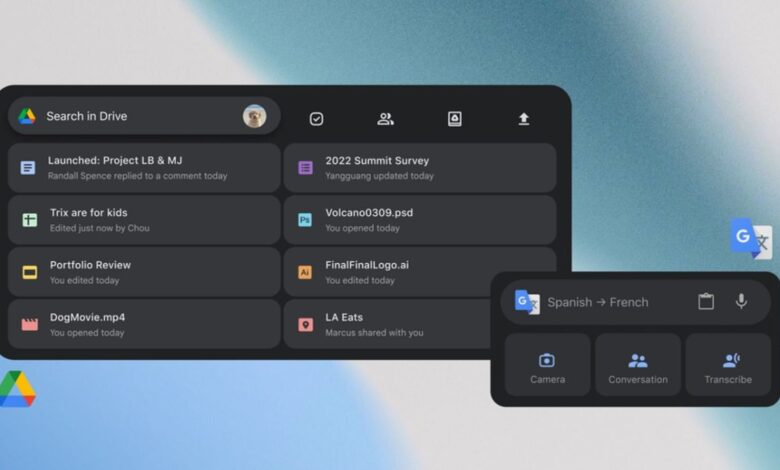
Task: Click the Forms icon beside 2022 Summit Survey
Action: point(305,168)
